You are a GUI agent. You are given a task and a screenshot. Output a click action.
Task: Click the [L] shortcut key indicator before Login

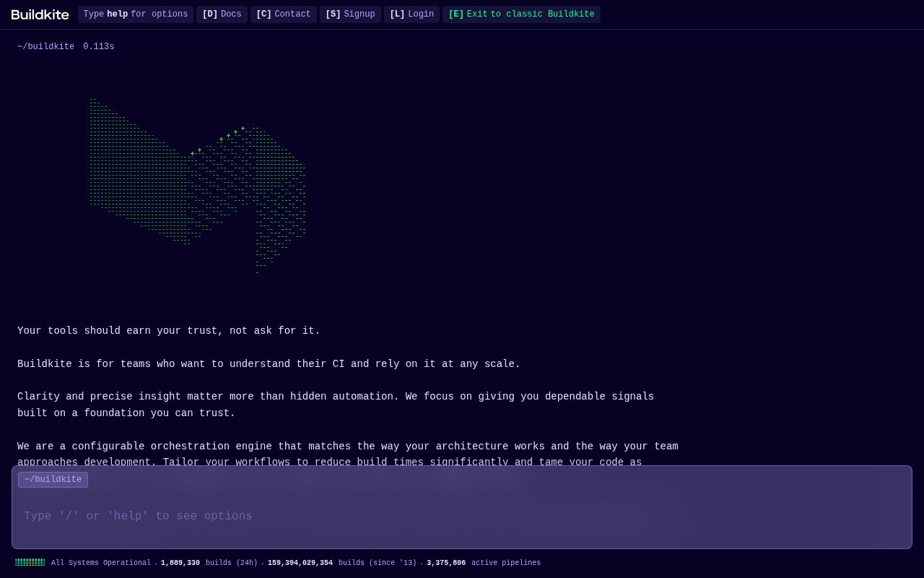coord(397,14)
